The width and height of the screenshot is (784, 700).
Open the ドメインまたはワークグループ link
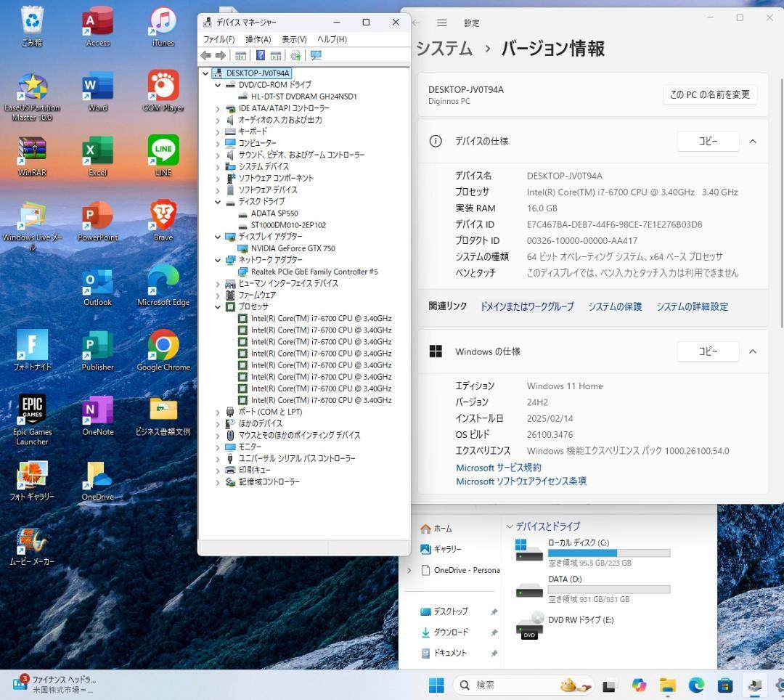click(x=527, y=306)
